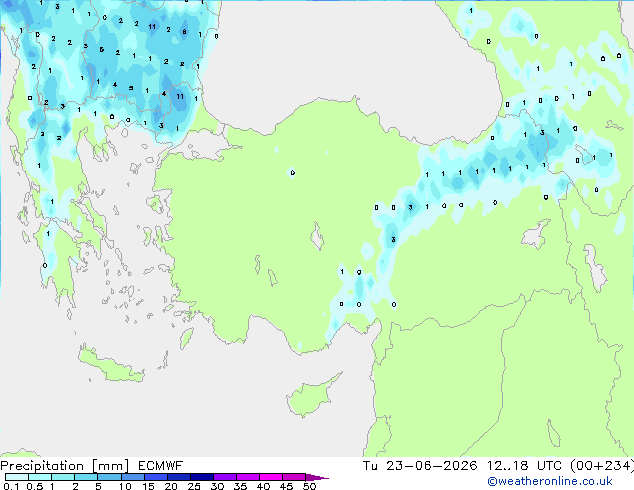Select the 40–45 mm magenta legend swatch
The width and height of the screenshot is (634, 490).
click(271, 477)
